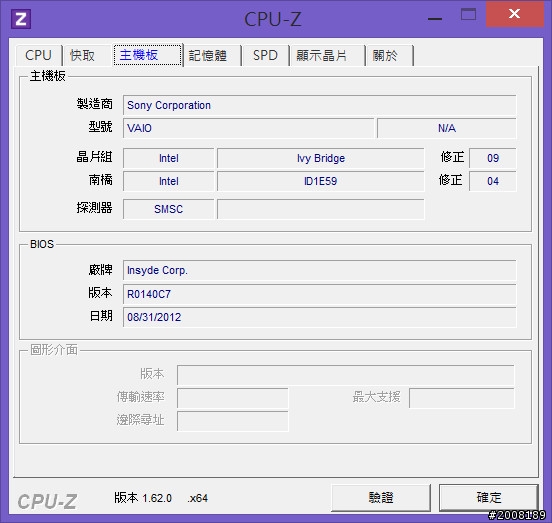552x523 pixels.
Task: Click the 版本 1.62.0 text
Action: coord(143,498)
